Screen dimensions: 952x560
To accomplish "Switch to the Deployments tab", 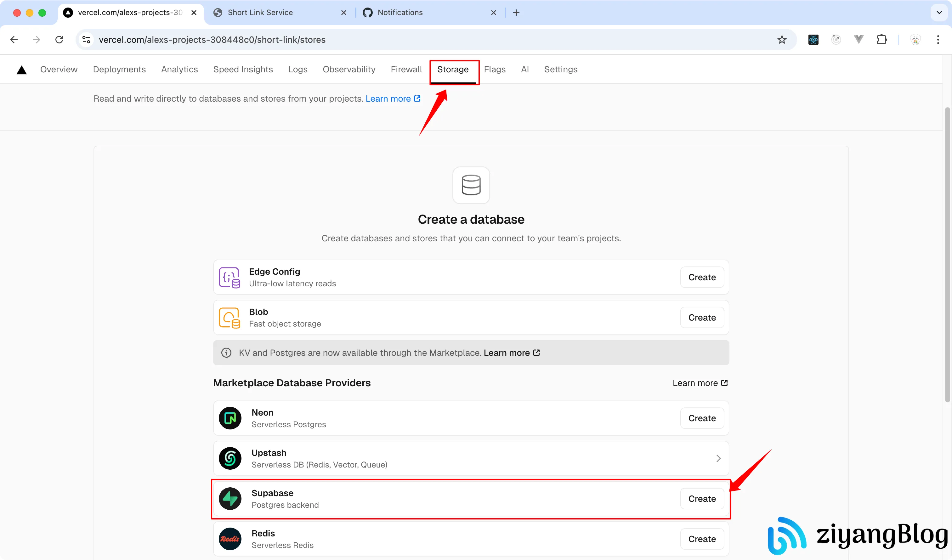I will pyautogui.click(x=119, y=70).
